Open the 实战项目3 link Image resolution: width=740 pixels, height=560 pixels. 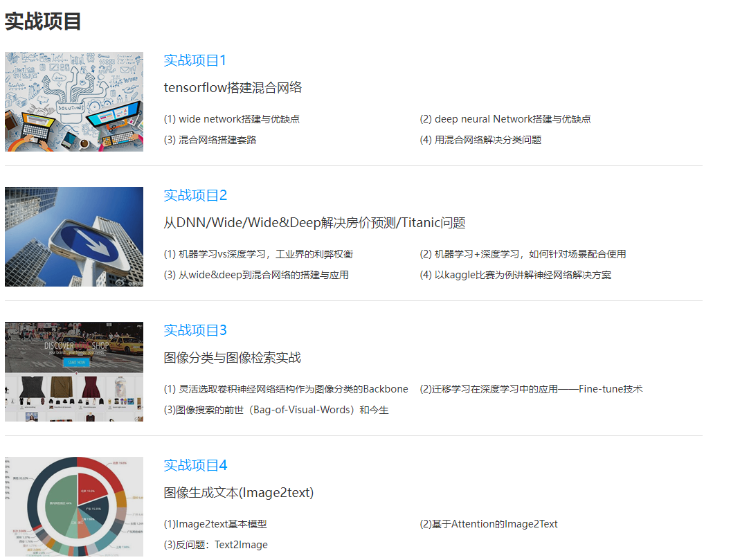195,330
